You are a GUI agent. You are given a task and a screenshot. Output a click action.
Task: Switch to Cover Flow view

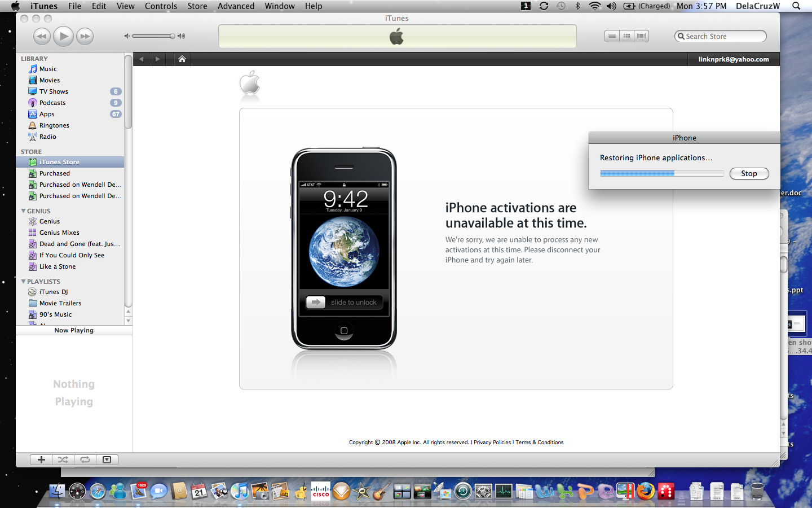(641, 36)
